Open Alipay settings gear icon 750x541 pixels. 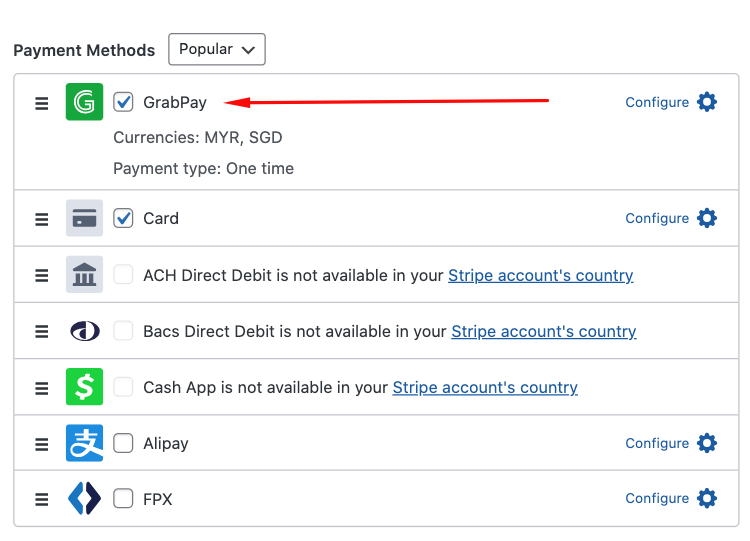coord(707,443)
